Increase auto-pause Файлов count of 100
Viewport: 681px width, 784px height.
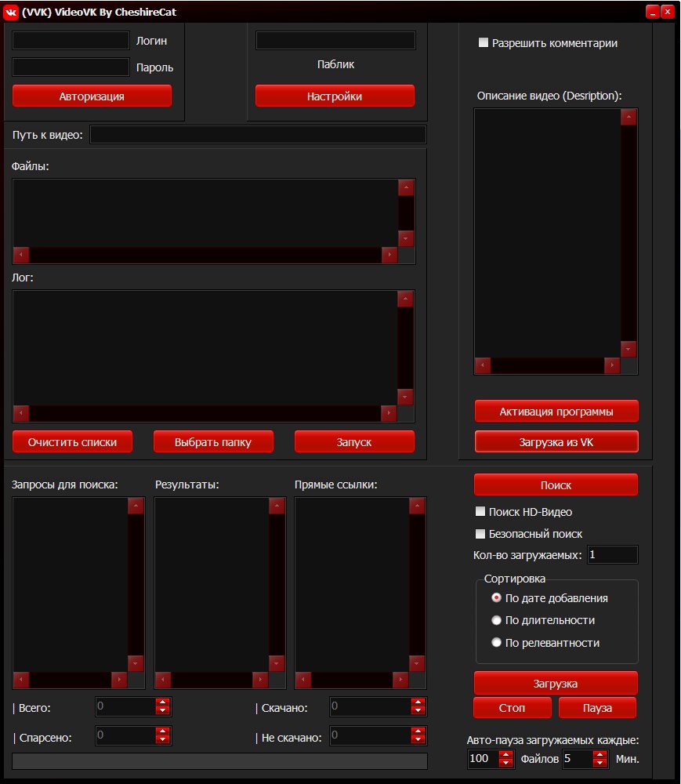(x=505, y=754)
